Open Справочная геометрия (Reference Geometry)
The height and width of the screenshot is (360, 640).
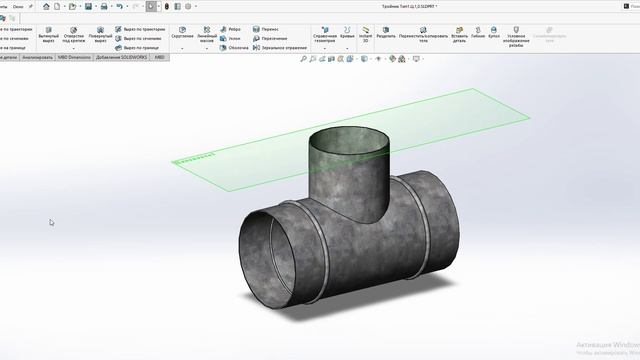pyautogui.click(x=325, y=34)
